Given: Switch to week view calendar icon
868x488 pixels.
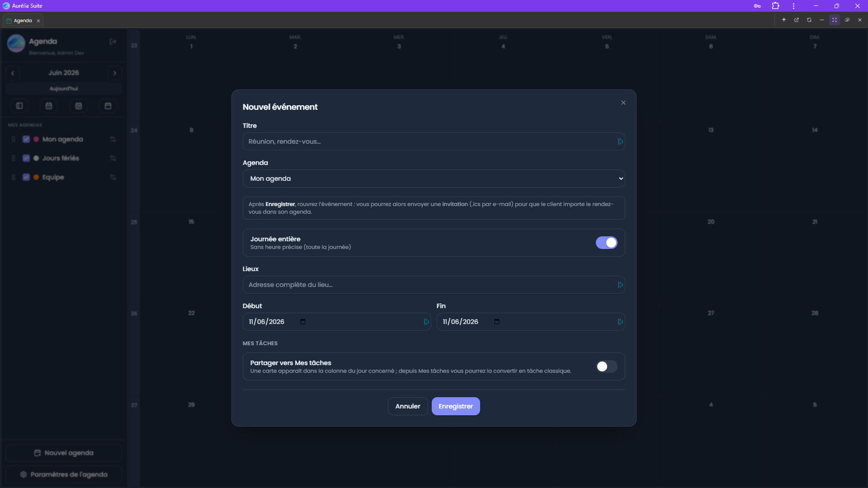Looking at the screenshot, I should click(x=79, y=106).
